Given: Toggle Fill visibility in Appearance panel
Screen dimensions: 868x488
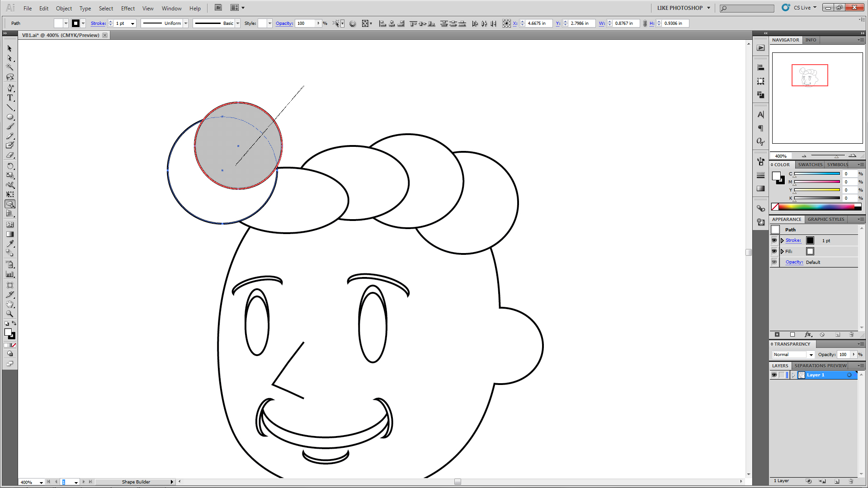Looking at the screenshot, I should pos(774,251).
